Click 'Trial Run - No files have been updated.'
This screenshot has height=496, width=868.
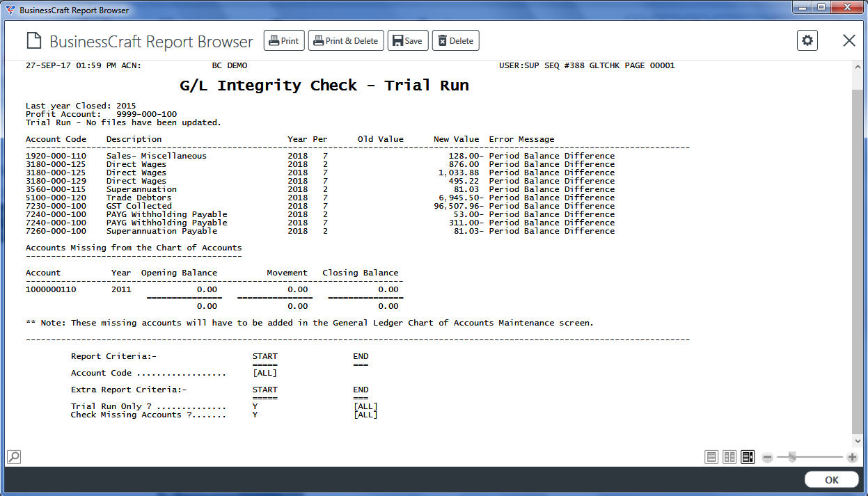click(x=123, y=122)
